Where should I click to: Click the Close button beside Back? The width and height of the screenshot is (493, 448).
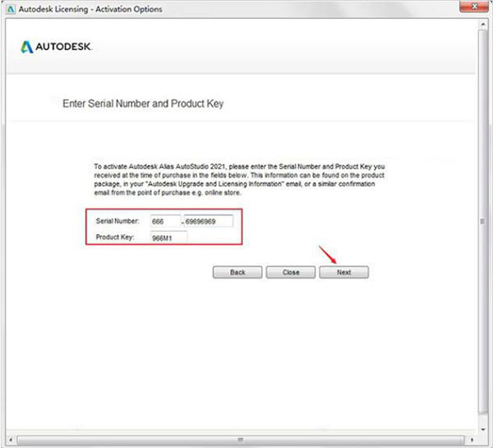click(291, 272)
